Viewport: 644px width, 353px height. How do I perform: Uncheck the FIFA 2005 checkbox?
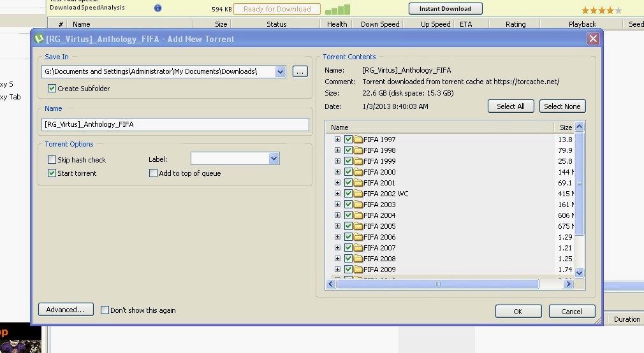click(x=348, y=226)
